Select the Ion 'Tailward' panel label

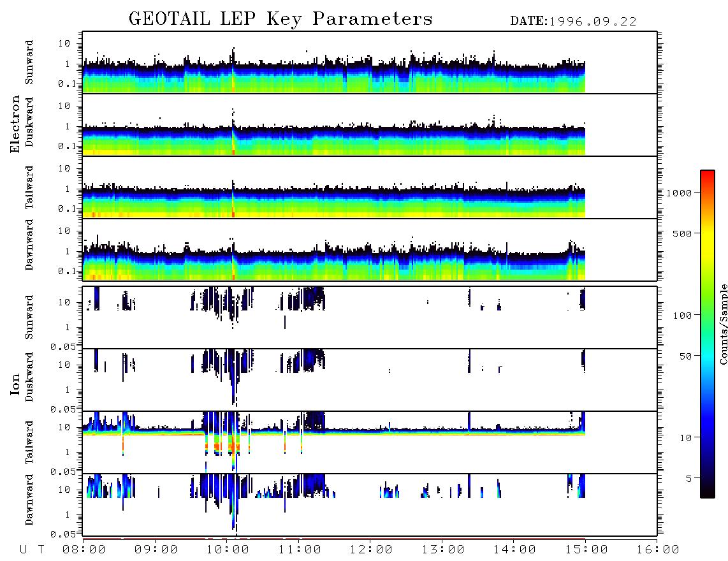tap(29, 442)
